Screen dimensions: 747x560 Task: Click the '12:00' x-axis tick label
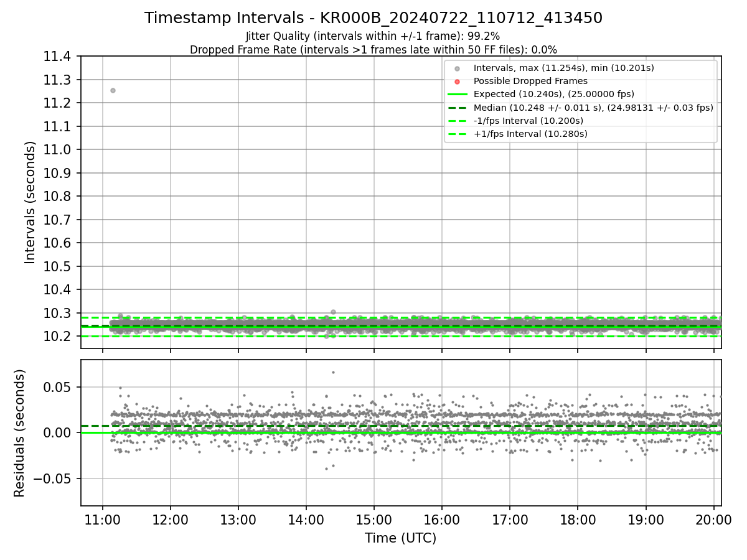(171, 520)
